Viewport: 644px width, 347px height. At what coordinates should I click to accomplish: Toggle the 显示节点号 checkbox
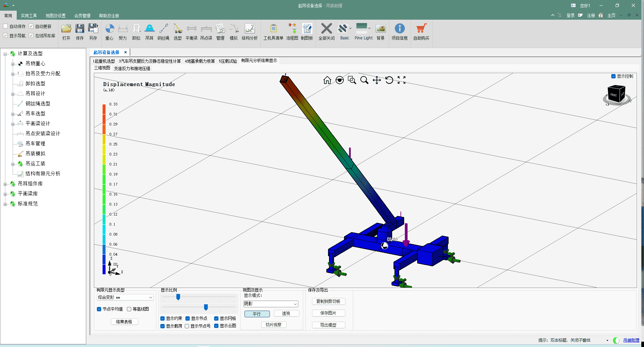(187, 326)
